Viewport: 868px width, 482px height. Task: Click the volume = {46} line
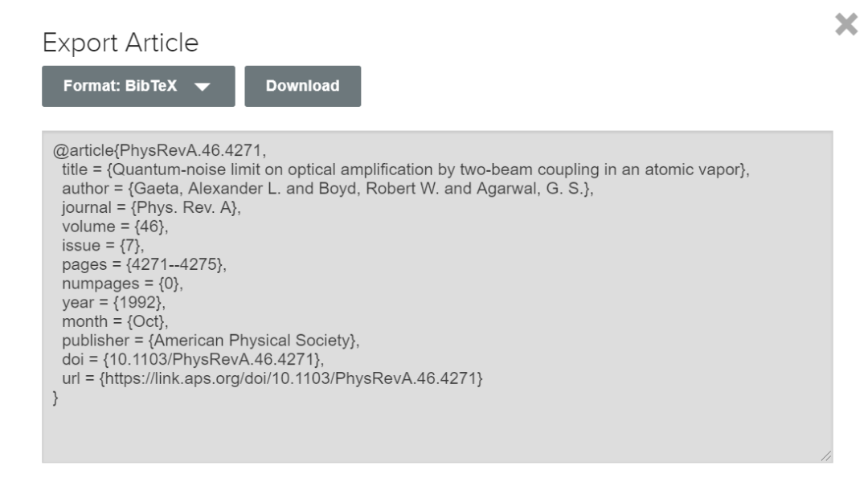point(115,227)
